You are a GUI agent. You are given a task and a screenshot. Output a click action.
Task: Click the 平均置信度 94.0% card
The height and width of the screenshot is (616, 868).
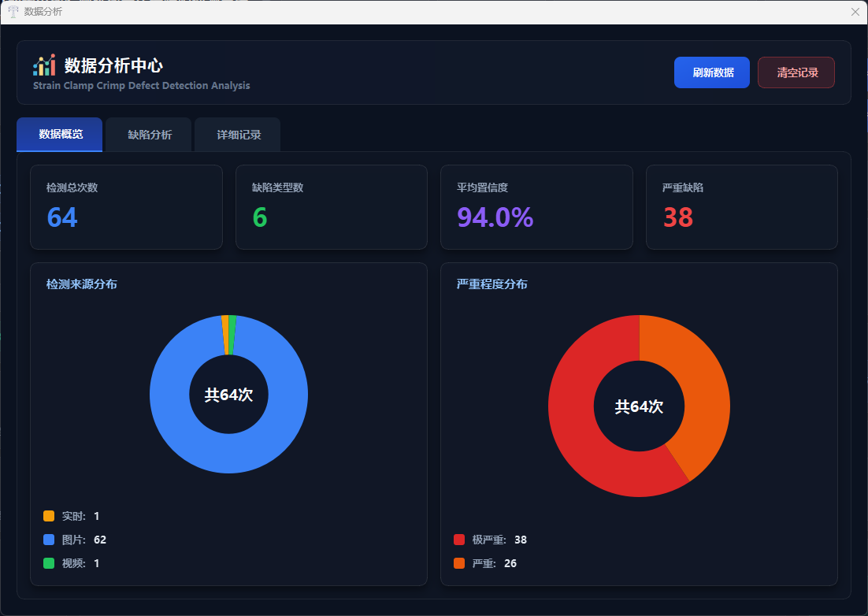pyautogui.click(x=536, y=207)
